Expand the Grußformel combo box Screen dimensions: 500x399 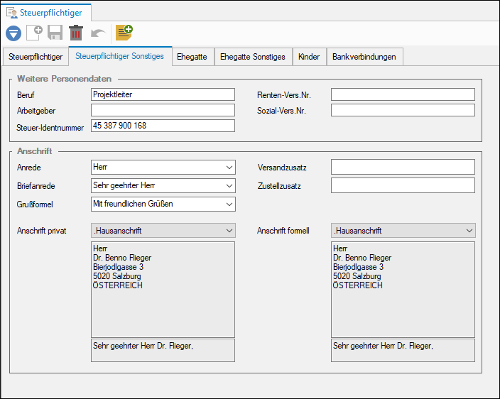click(x=229, y=204)
